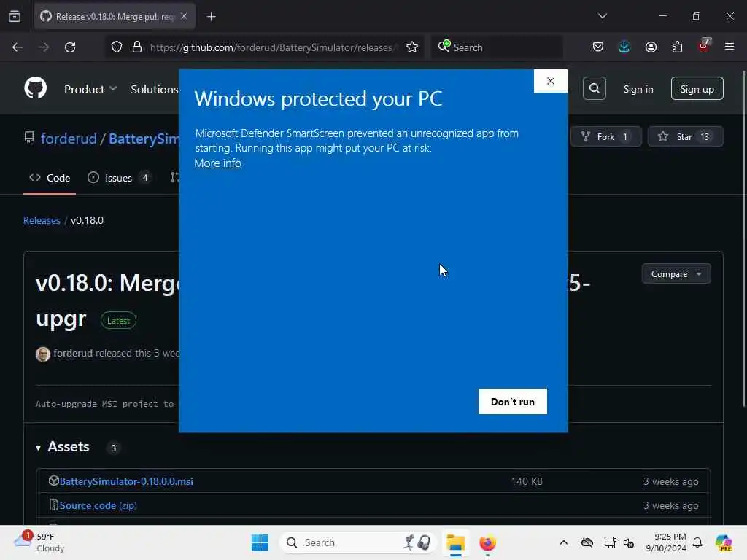Image resolution: width=747 pixels, height=560 pixels.
Task: Go back in the browser
Action: (18, 47)
